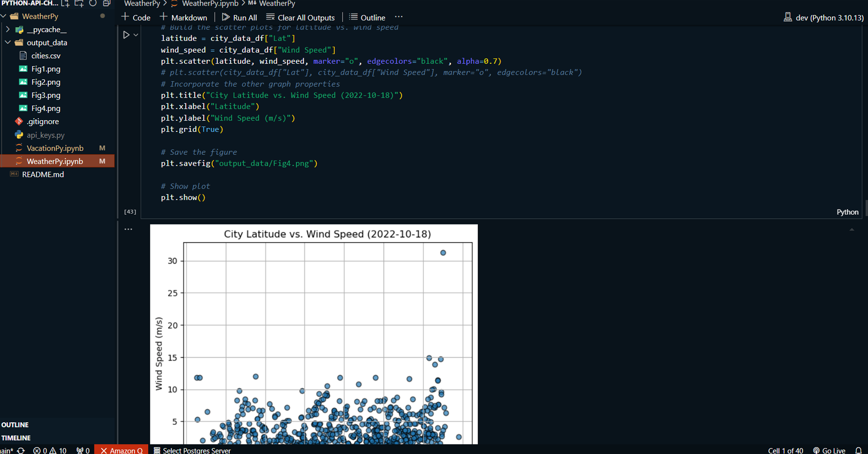
Task: Collapse the output_data folder
Action: [8, 42]
